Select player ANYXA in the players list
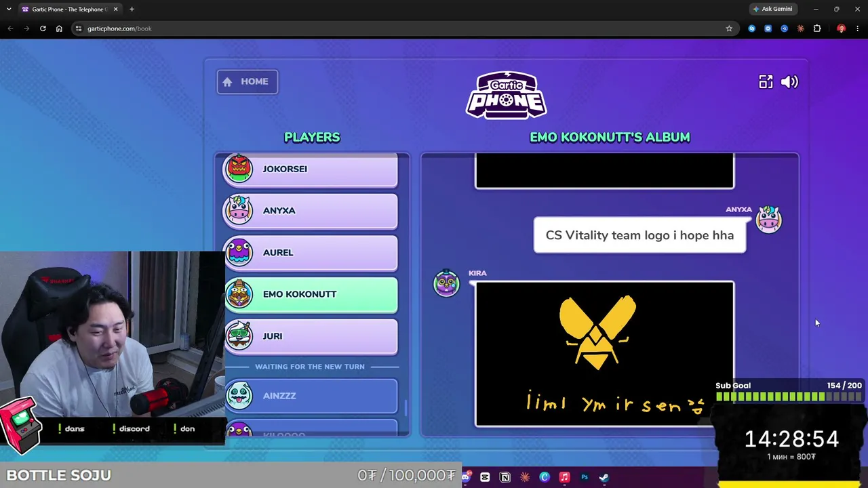The width and height of the screenshot is (868, 488). coord(311,211)
